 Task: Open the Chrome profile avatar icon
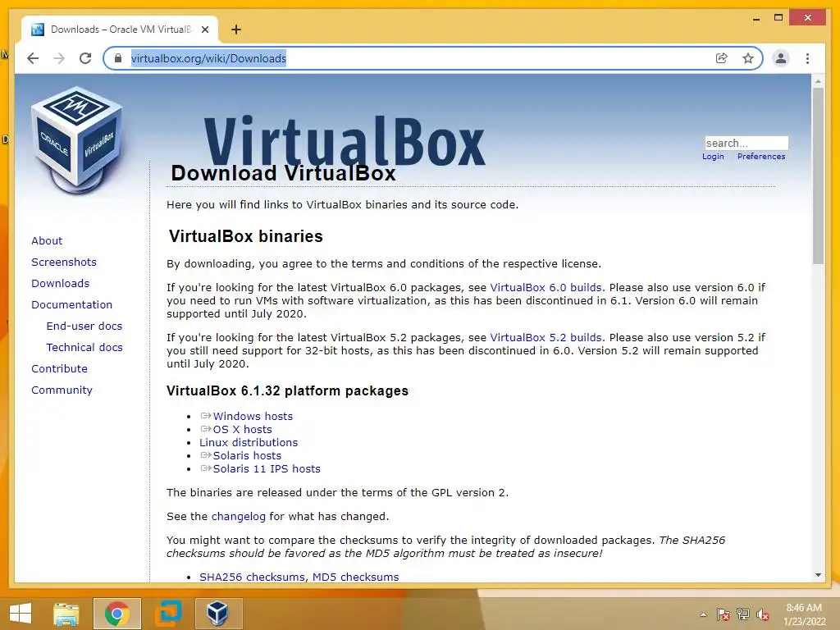(x=781, y=58)
